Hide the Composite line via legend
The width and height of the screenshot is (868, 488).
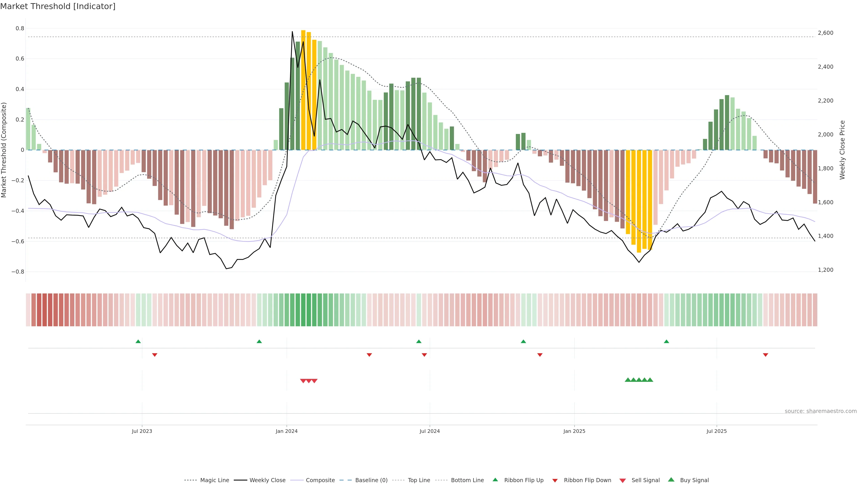coord(320,480)
